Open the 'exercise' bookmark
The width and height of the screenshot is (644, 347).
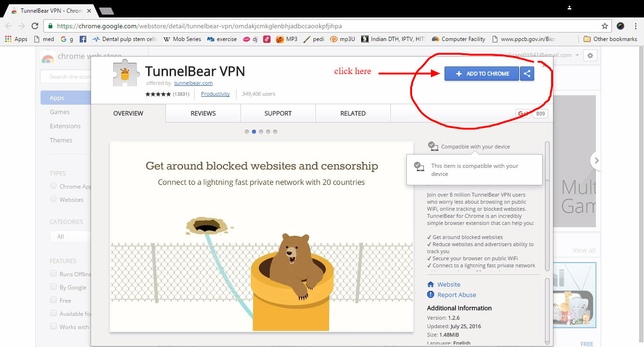click(222, 39)
